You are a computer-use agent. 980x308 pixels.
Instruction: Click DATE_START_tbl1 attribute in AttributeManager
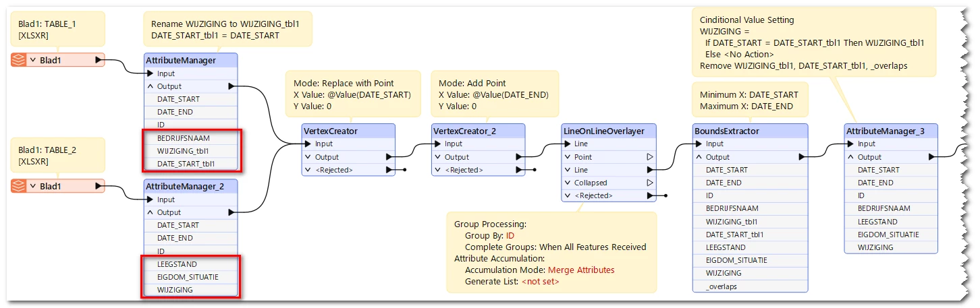coord(190,163)
